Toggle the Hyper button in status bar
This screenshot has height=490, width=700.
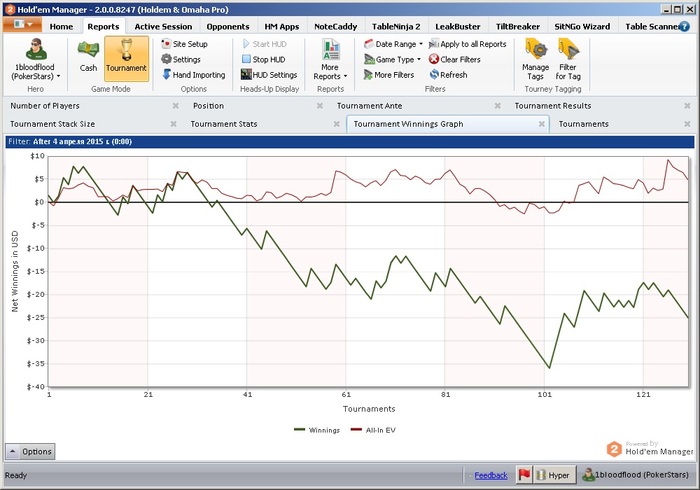click(x=554, y=475)
